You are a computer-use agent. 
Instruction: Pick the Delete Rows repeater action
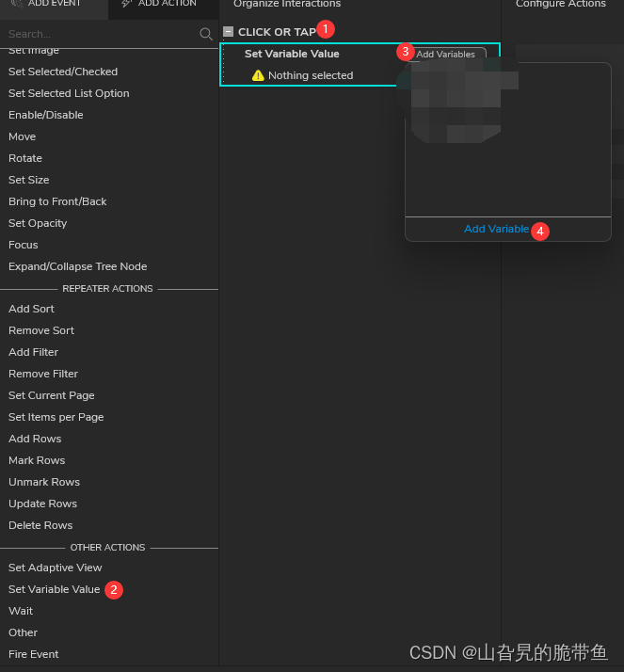click(x=40, y=525)
